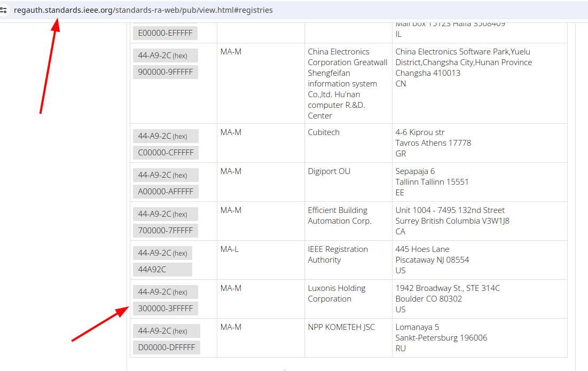Click the 900000-9FFFFF range badge
The width and height of the screenshot is (588, 371).
[166, 72]
